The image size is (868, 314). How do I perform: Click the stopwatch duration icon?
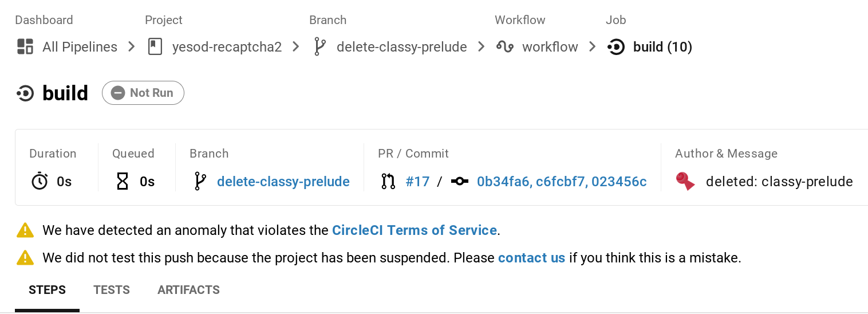pyautogui.click(x=40, y=182)
